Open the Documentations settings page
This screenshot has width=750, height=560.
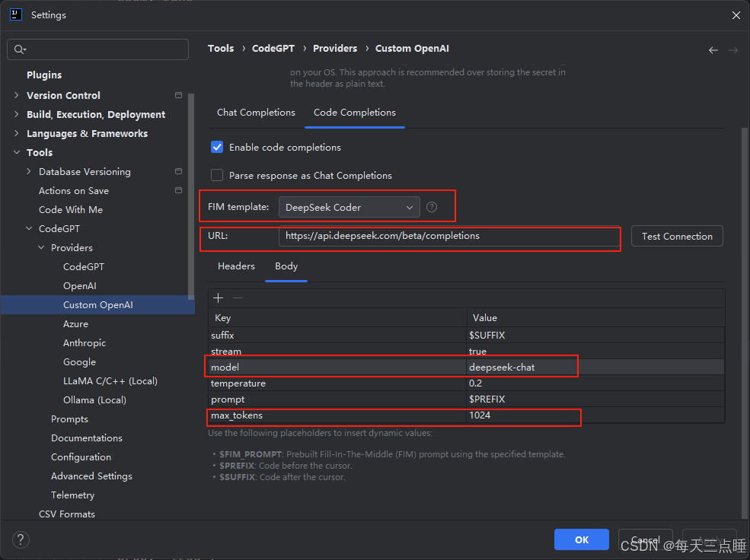coord(87,438)
